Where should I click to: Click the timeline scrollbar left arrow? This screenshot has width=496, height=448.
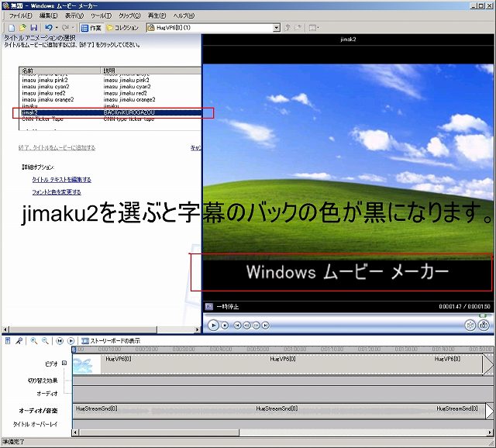click(x=75, y=432)
